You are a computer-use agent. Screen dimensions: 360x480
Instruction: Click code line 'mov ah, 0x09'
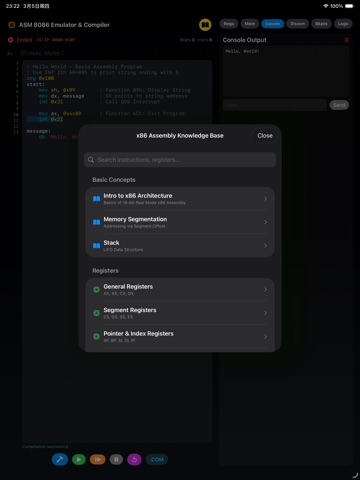pos(57,90)
